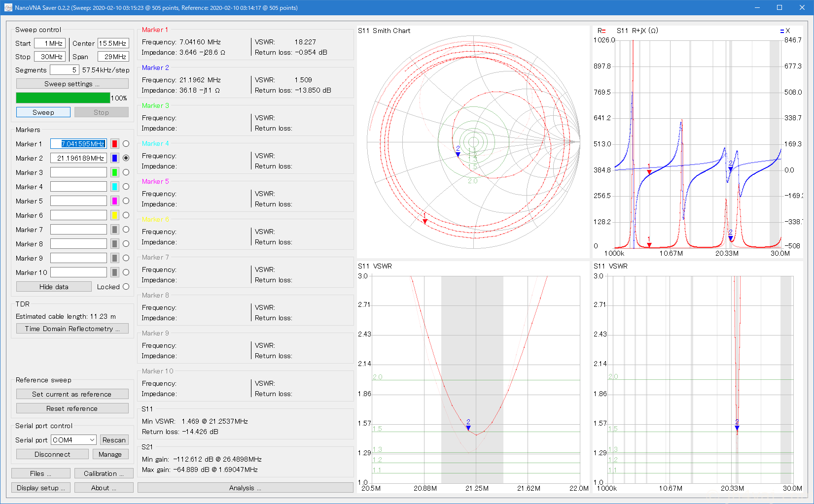814x504 pixels.
Task: Select Marker 8 radio button
Action: 126,244
